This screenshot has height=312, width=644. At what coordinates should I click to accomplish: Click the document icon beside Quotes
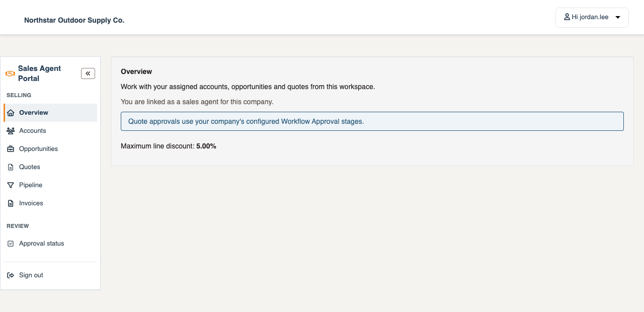(x=11, y=167)
